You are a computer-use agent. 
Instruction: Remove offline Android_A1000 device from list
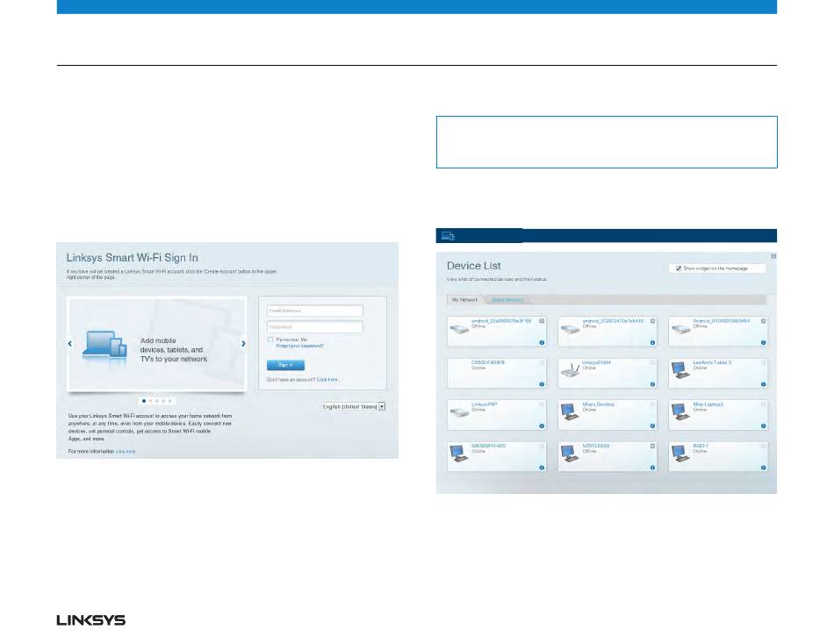point(763,321)
